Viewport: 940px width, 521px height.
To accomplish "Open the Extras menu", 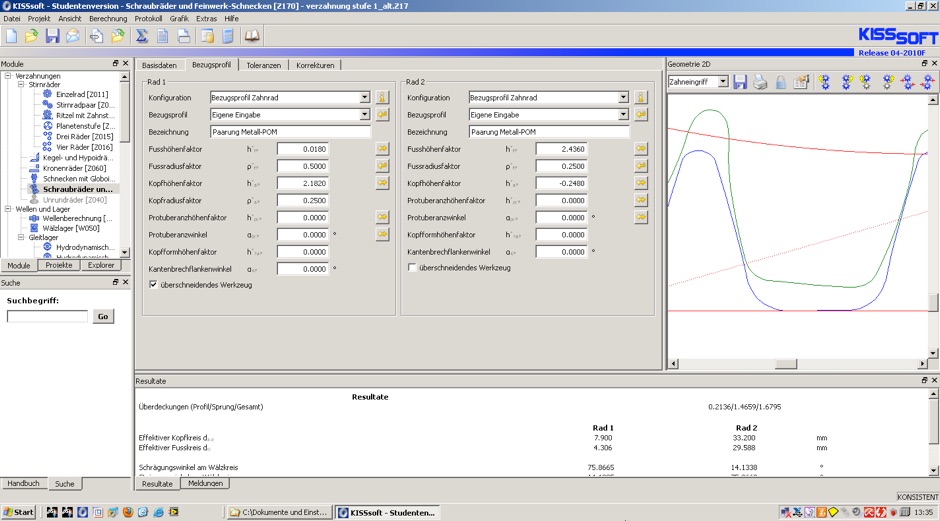I will click(206, 19).
